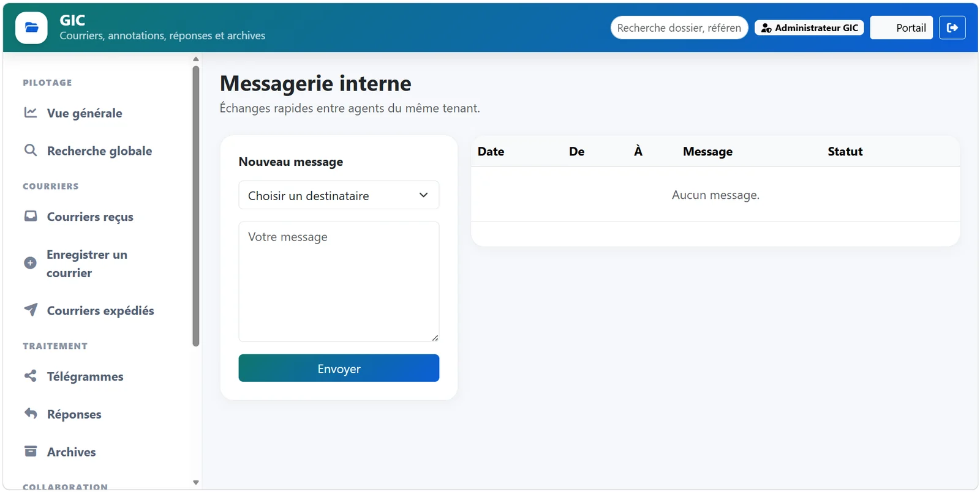This screenshot has height=492, width=980.
Task: Send message with Envoyer button
Action: pyautogui.click(x=339, y=368)
